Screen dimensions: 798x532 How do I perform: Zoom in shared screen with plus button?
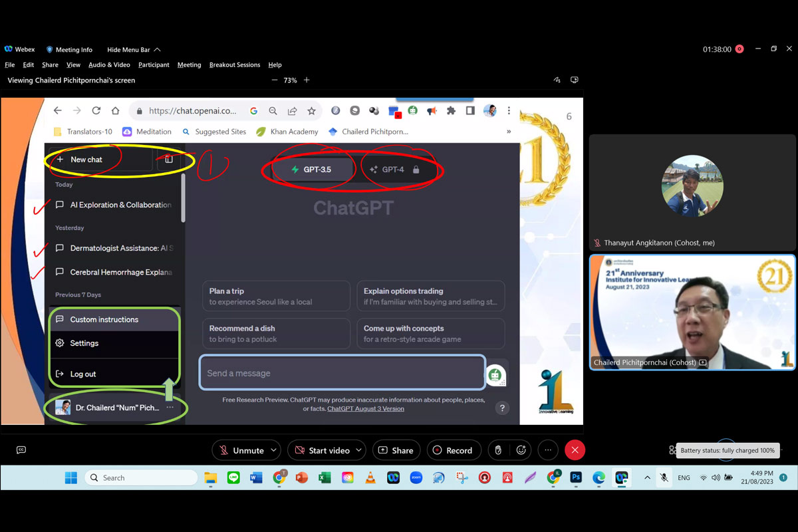tap(307, 80)
